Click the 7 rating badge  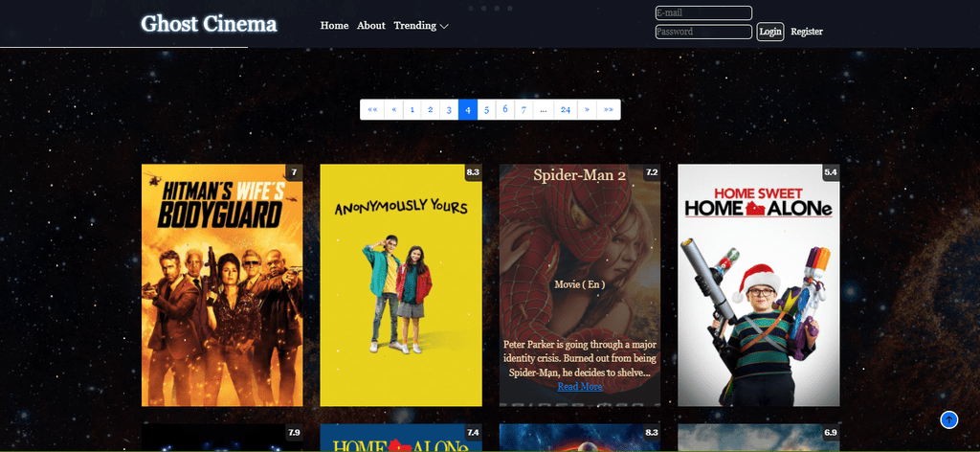click(295, 172)
